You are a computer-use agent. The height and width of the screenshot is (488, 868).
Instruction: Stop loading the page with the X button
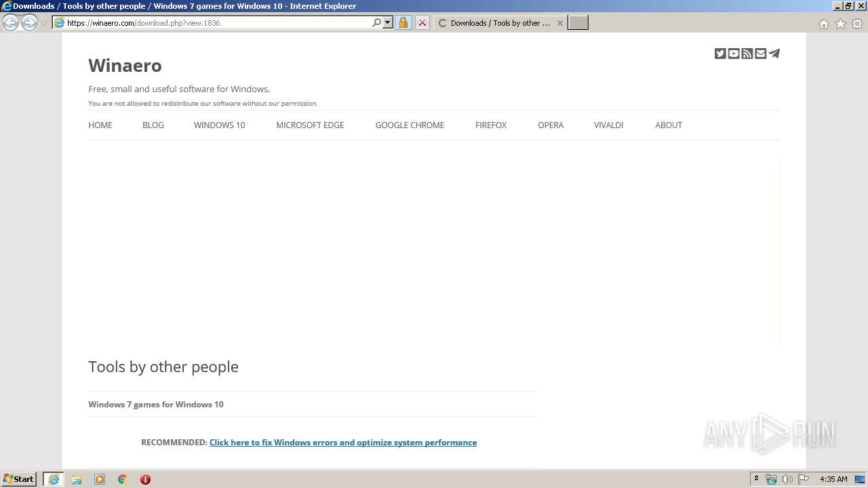pyautogui.click(x=422, y=22)
